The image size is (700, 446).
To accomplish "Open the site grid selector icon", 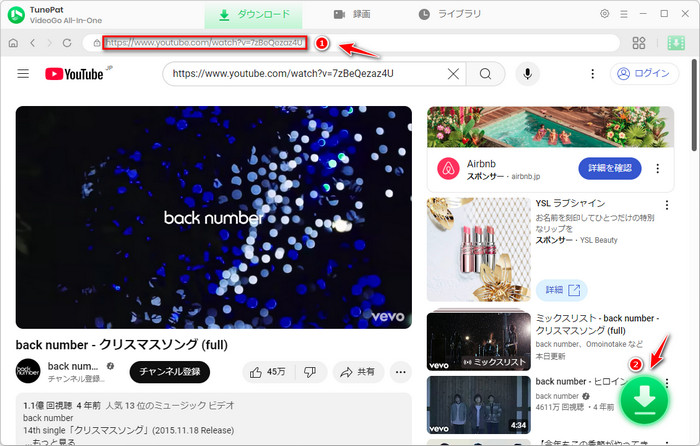I will [x=639, y=43].
